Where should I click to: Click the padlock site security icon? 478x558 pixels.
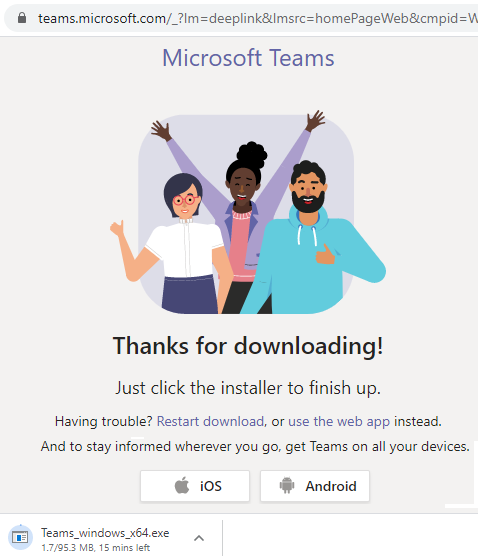(x=22, y=18)
